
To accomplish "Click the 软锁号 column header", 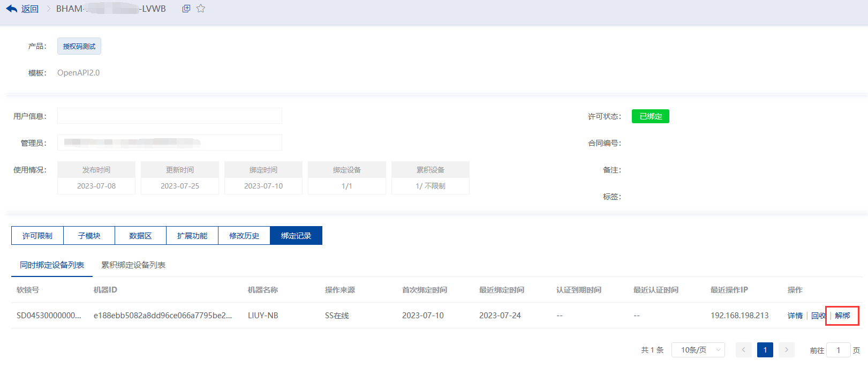I will [x=28, y=290].
